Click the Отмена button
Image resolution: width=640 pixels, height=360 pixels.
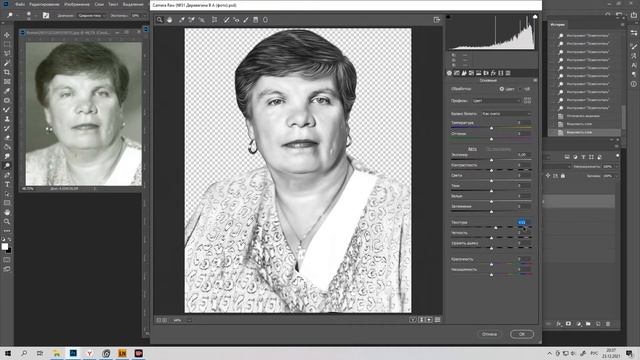pyautogui.click(x=489, y=334)
